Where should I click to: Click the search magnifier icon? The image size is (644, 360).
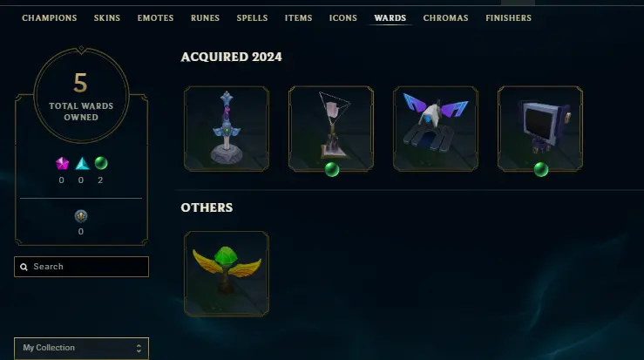(24, 267)
